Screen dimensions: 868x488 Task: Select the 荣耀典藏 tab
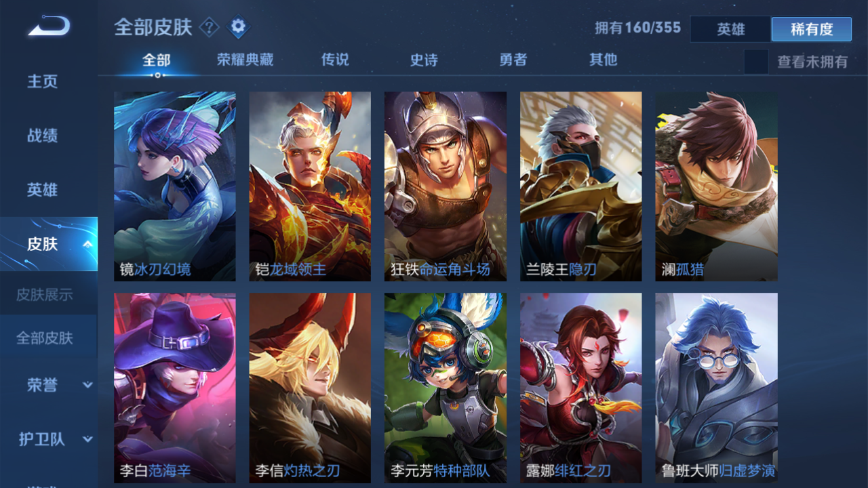[245, 60]
